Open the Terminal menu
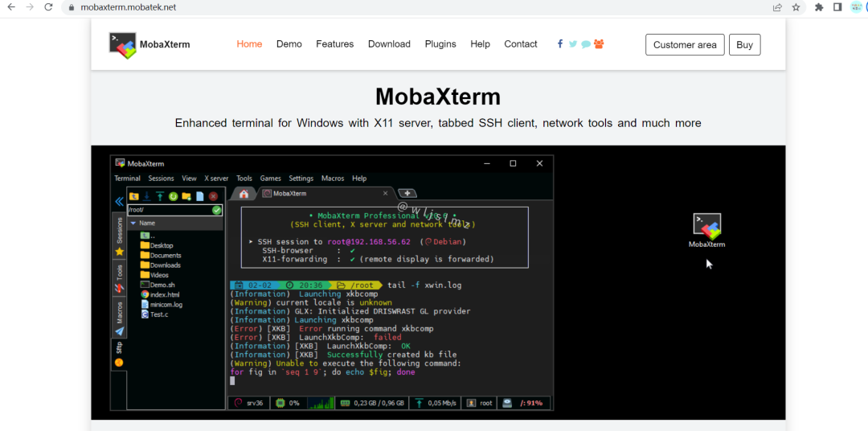The image size is (868, 431). 127,179
